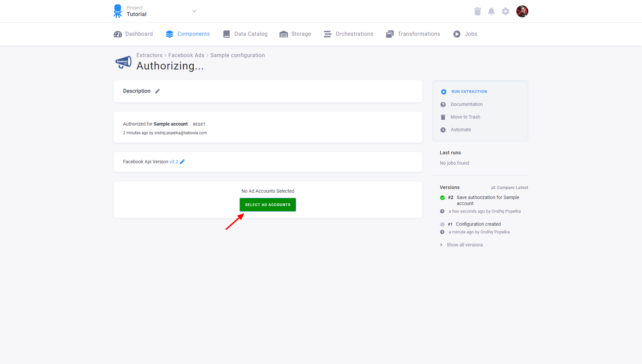
Task: Open the project switcher dropdown chevron
Action: [194, 11]
